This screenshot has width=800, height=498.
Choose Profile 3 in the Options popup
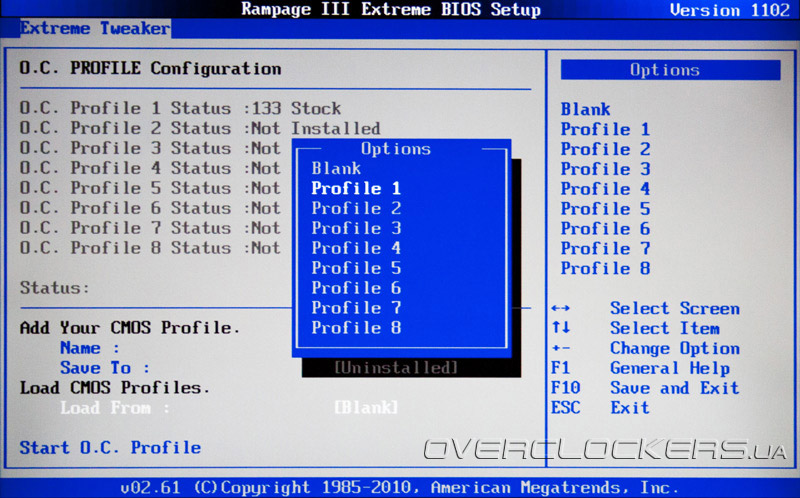pyautogui.click(x=356, y=228)
